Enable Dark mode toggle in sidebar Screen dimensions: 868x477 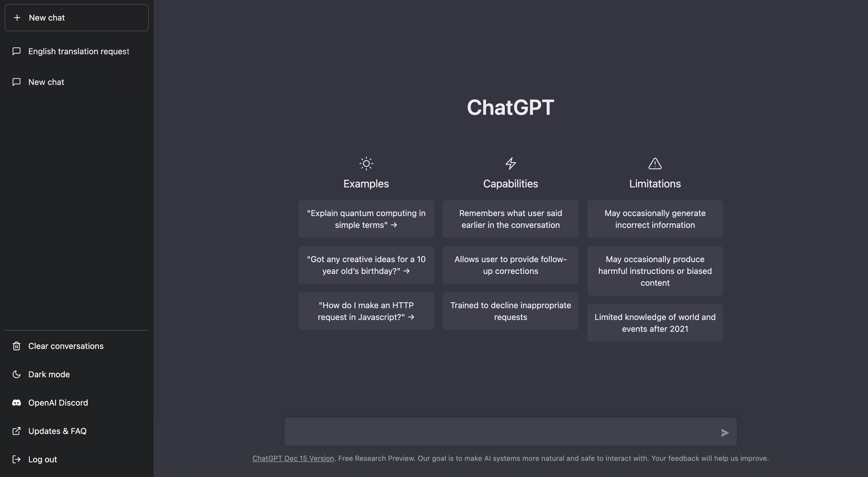49,374
